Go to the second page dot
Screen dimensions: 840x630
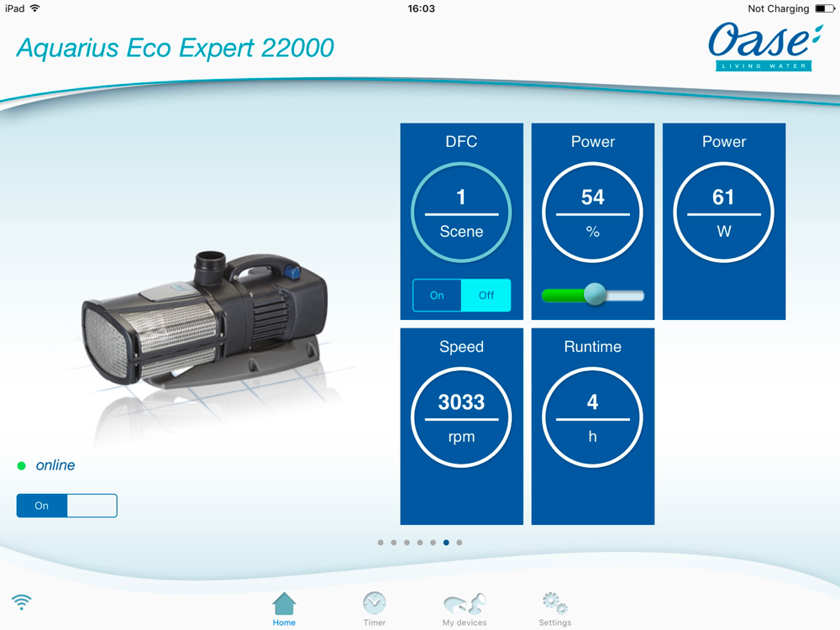394,543
